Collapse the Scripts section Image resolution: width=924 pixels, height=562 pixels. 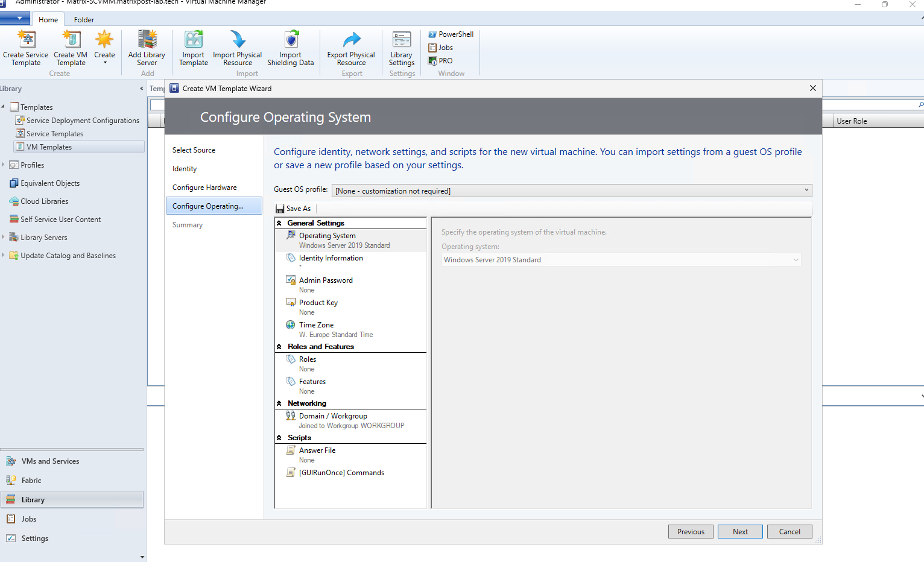pyautogui.click(x=279, y=438)
